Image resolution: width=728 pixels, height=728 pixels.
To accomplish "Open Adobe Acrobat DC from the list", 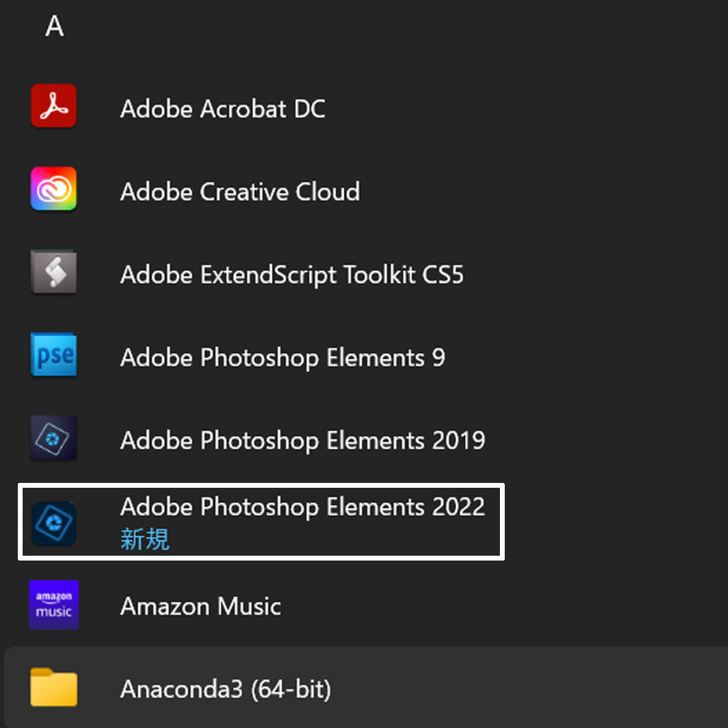I will 223,108.
